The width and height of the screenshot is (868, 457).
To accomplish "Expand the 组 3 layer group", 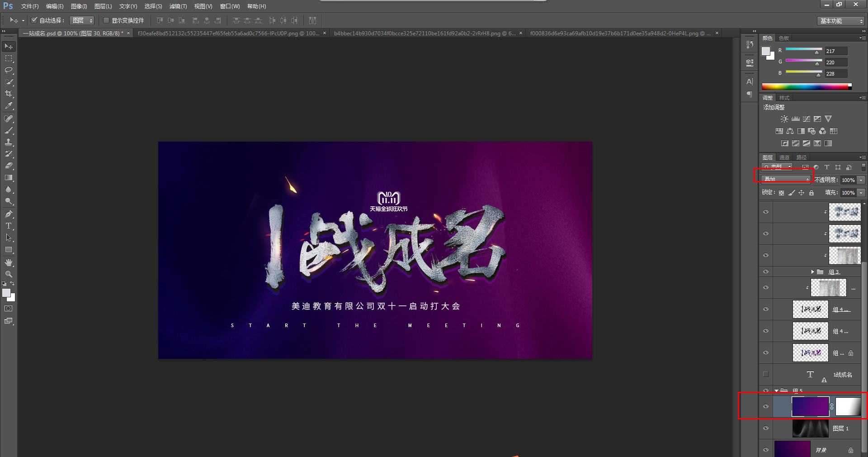I will coord(813,271).
